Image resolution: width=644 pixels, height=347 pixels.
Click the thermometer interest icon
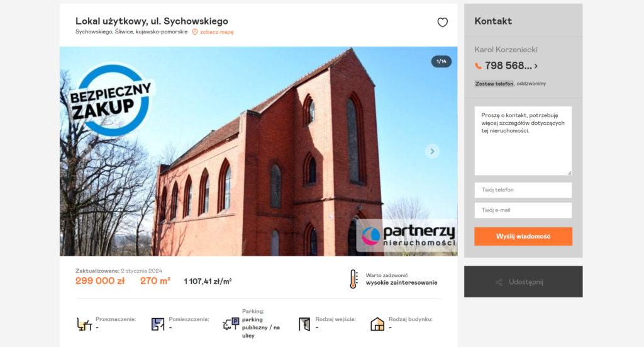353,279
